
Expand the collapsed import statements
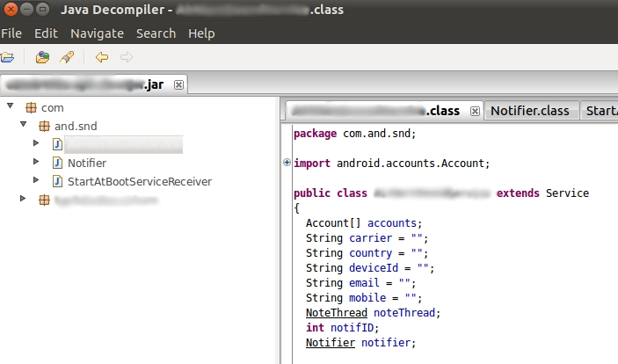click(x=287, y=163)
